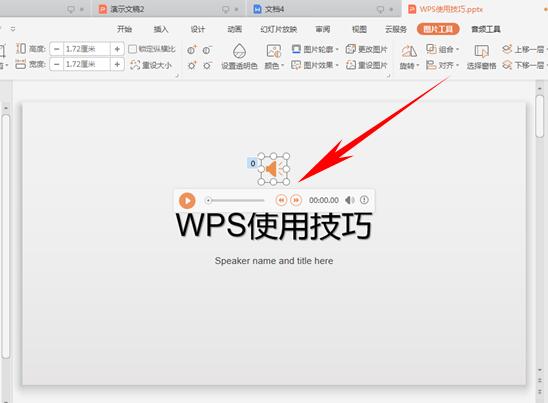The image size is (548, 403).
Task: Expand the 图片轮廓 dropdown arrow
Action: click(x=337, y=50)
